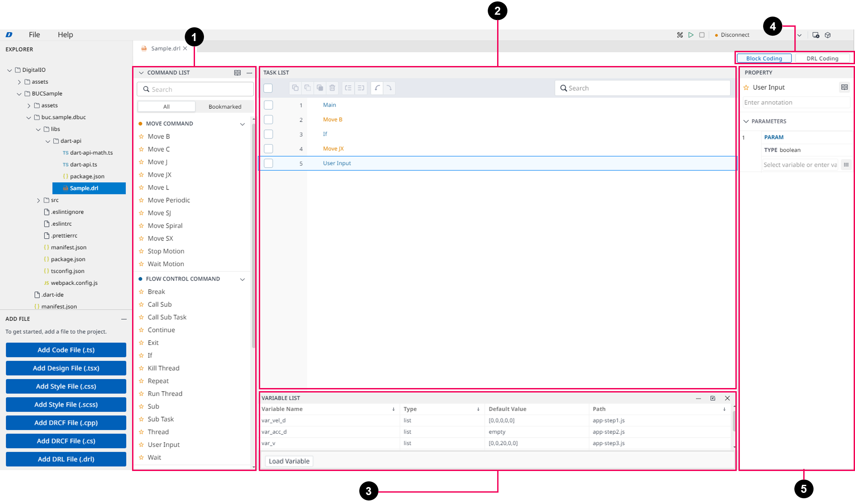Collapse the DigitalIO folder
Viewport: 855px width, 504px height.
9,70
